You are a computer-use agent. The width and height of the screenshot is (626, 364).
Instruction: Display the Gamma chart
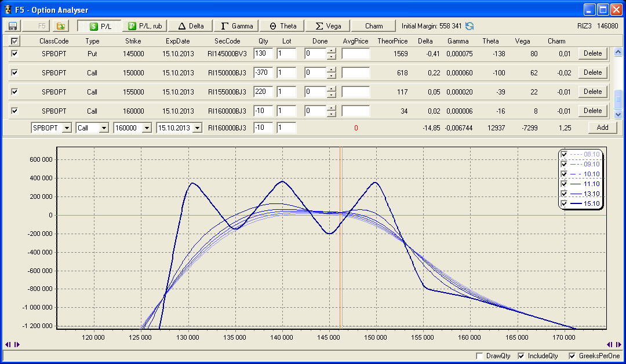(236, 26)
